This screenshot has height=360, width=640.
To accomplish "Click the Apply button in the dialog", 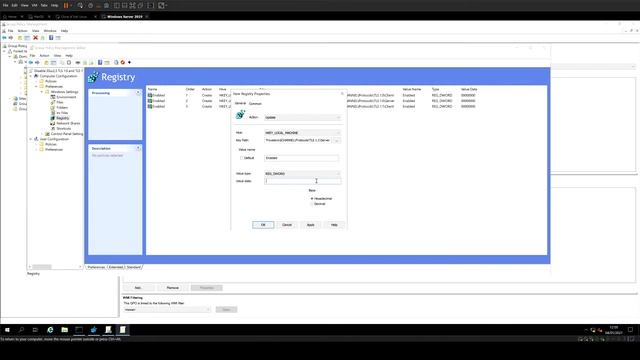I will [x=311, y=225].
